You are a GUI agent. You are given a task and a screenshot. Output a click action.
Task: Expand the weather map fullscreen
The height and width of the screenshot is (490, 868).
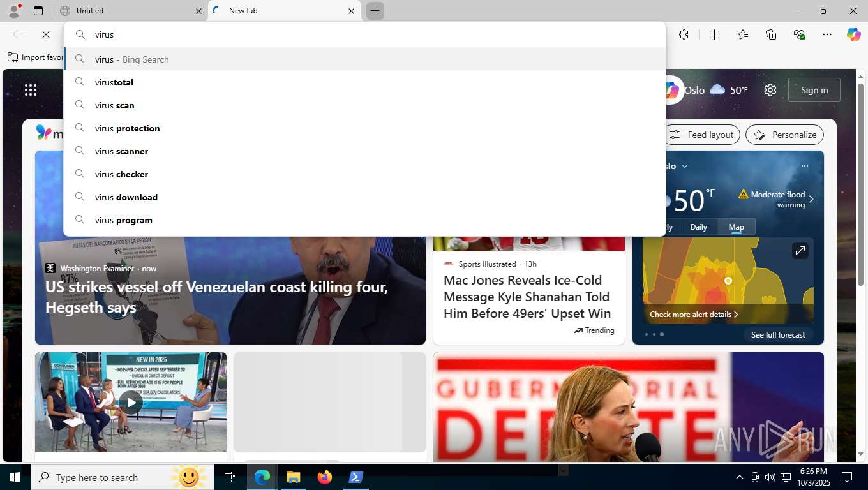pyautogui.click(x=800, y=251)
